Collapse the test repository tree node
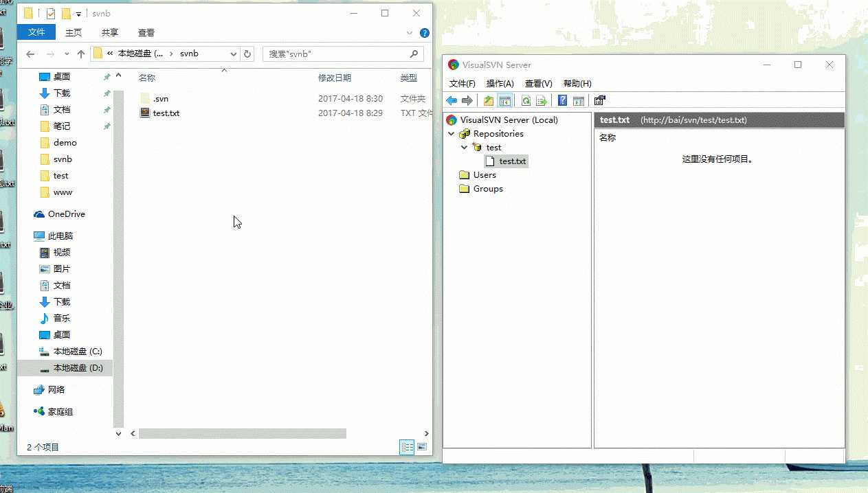 coord(465,148)
